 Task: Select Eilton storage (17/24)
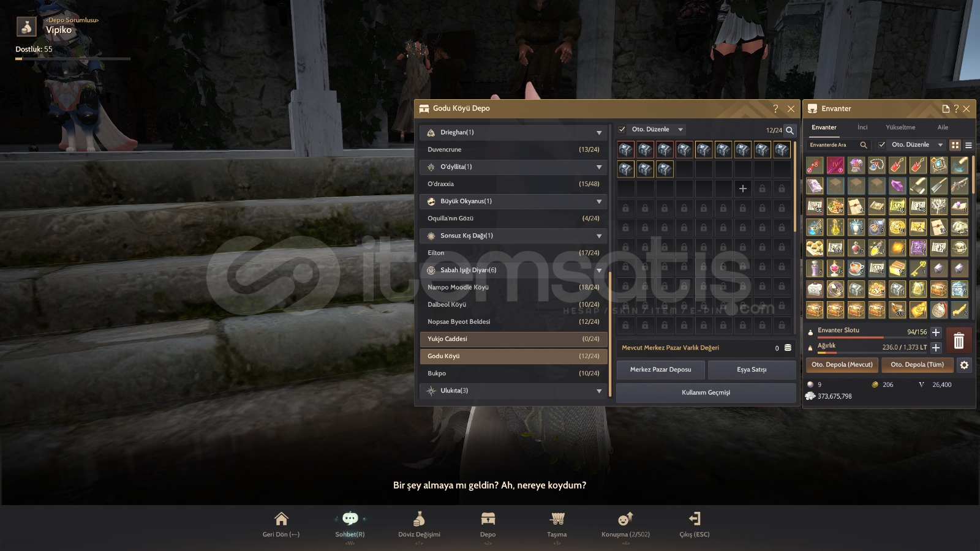[513, 253]
